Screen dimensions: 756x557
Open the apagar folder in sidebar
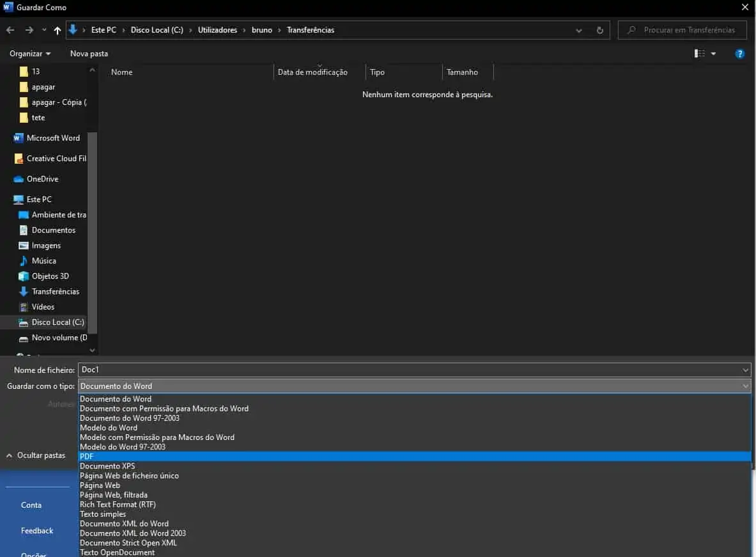tap(38, 87)
